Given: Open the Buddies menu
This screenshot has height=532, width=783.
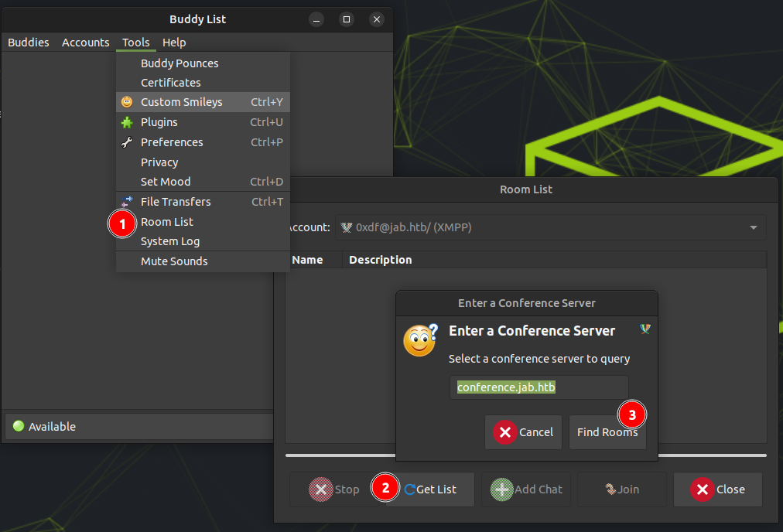Looking at the screenshot, I should [x=29, y=43].
